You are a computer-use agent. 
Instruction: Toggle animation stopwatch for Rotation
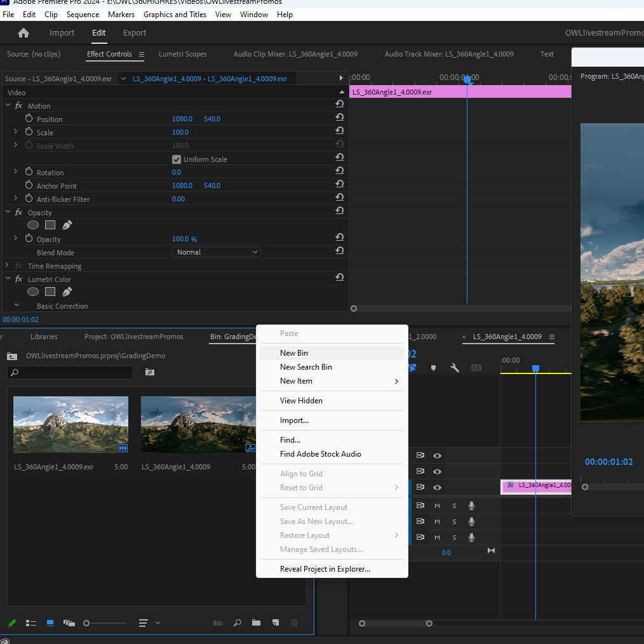click(x=29, y=171)
